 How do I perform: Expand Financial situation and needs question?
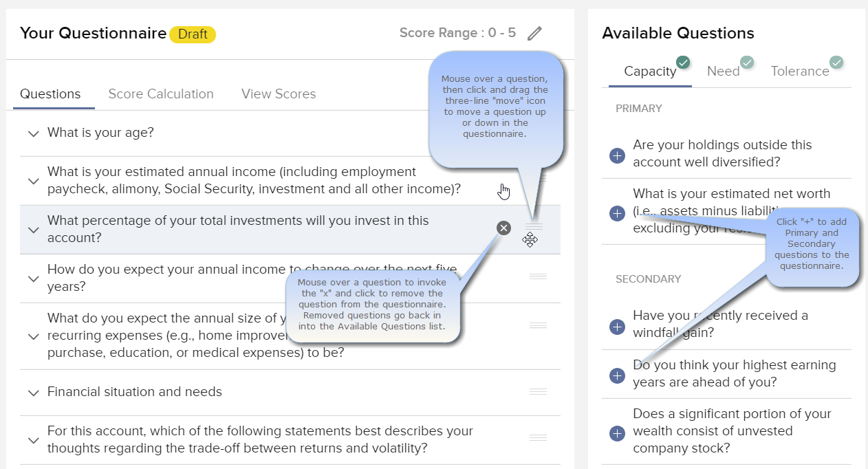pyautogui.click(x=33, y=393)
